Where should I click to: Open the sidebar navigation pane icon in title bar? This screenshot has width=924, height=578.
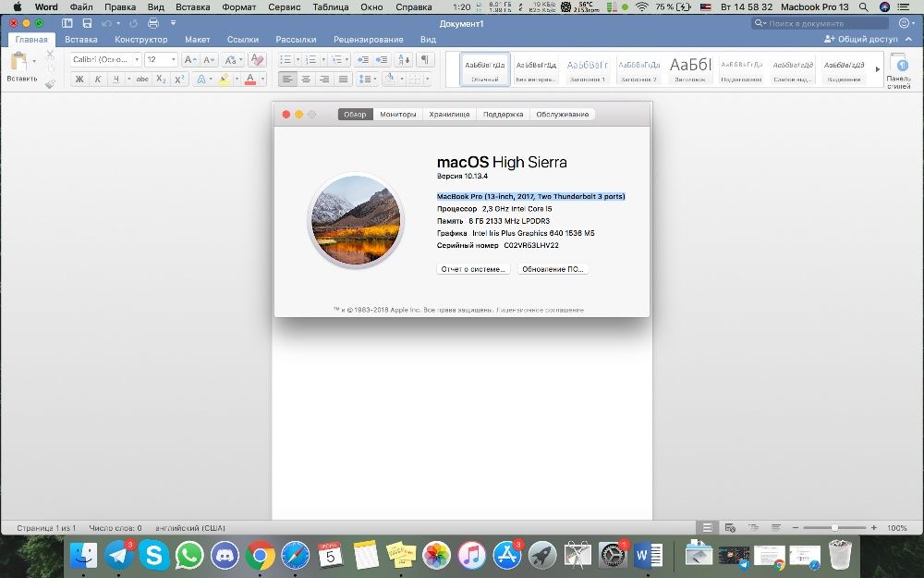point(67,23)
